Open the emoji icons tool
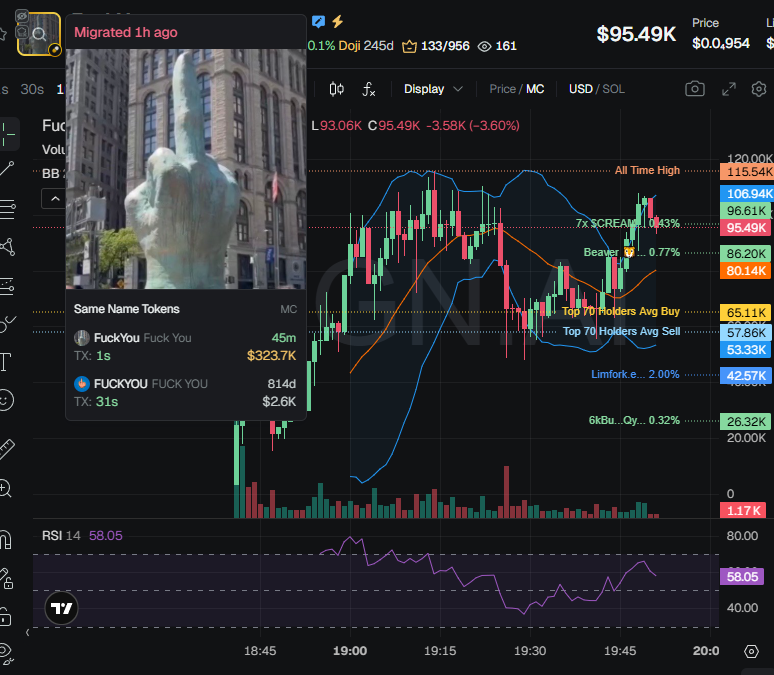 pyautogui.click(x=5, y=400)
